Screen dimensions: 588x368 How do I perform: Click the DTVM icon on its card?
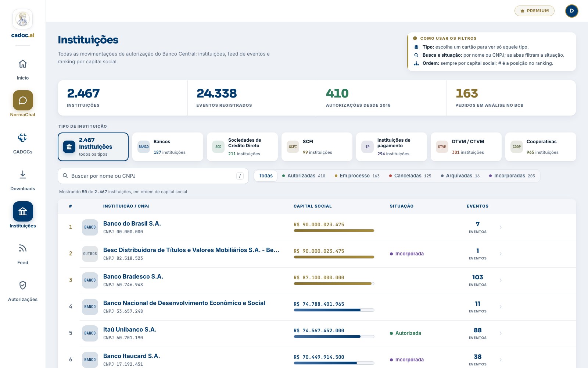(442, 146)
